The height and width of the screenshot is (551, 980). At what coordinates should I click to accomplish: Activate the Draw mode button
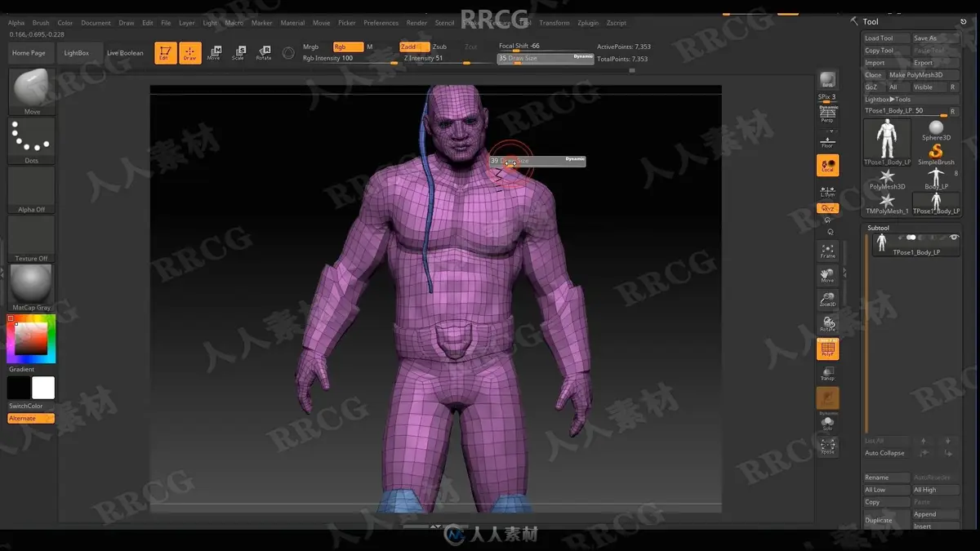190,53
